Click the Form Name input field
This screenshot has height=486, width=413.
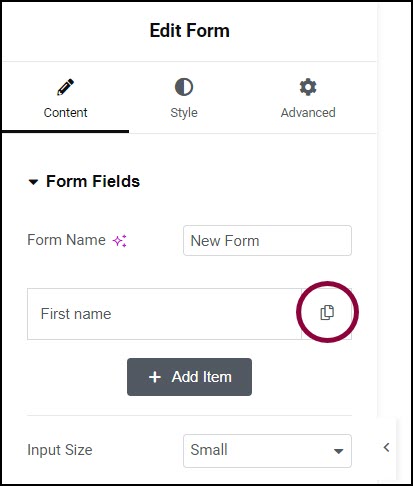(267, 241)
